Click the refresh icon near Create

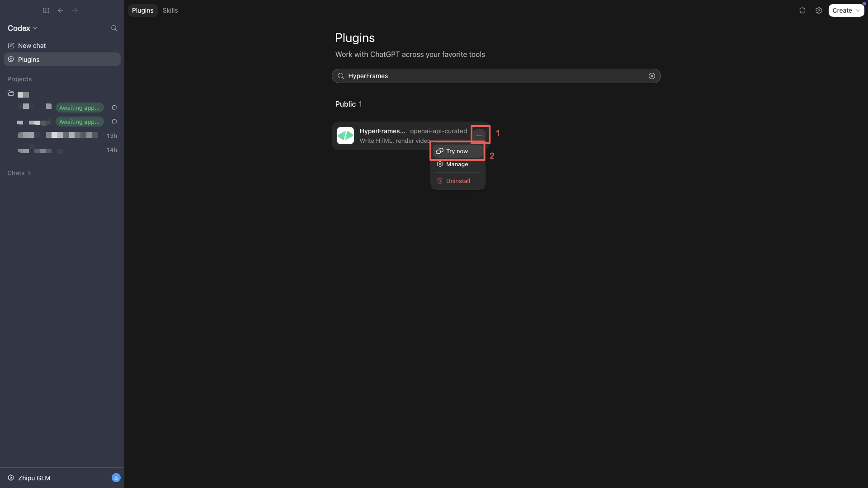point(802,10)
